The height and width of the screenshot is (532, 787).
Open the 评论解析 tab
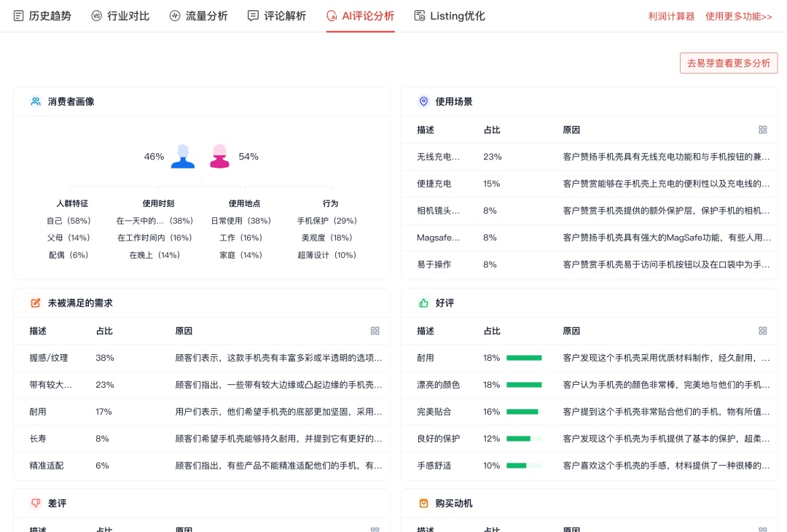pyautogui.click(x=277, y=16)
